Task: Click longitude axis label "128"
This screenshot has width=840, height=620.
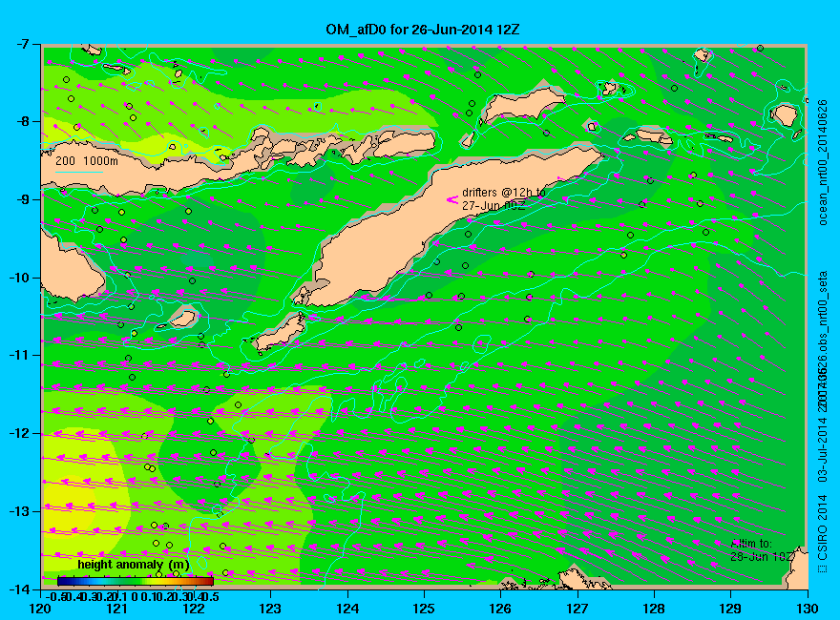Action: [654, 609]
